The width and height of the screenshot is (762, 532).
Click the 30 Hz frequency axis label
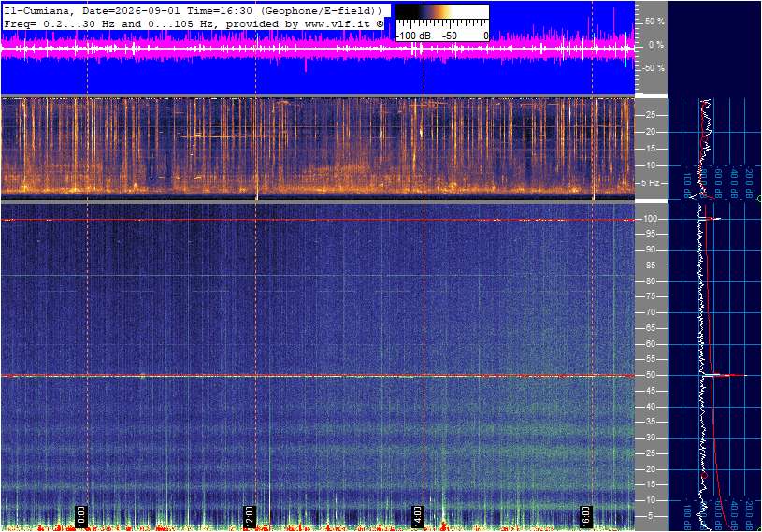point(650,438)
